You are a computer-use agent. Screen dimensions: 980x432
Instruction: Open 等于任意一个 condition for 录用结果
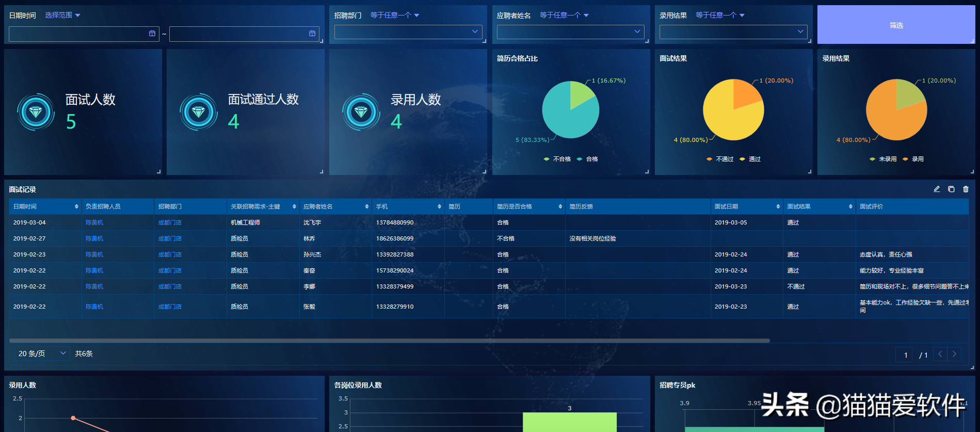[x=720, y=15]
